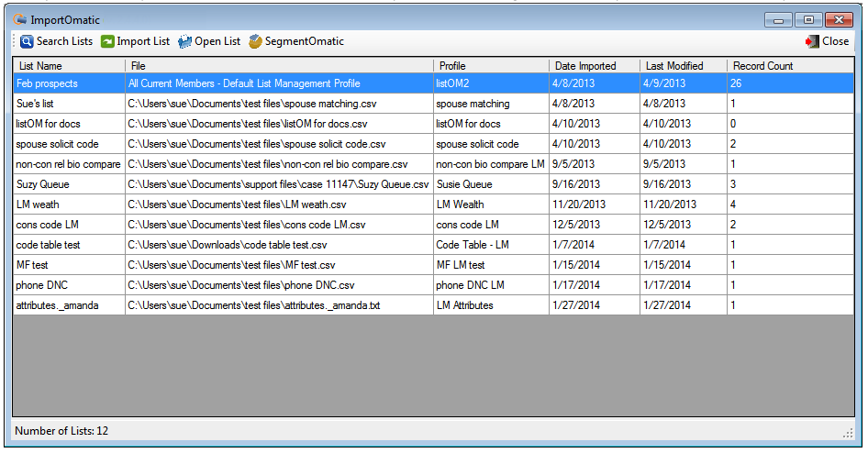Screen dimensions: 868x453
Task: Click the Profile column header
Action: [x=490, y=66]
